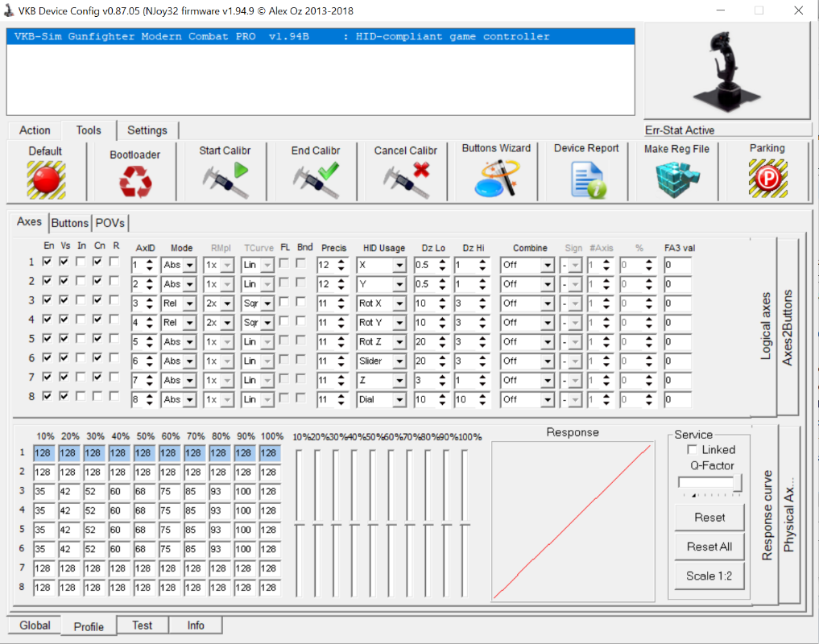Viewport: 819px width, 644px height.
Task: Switch to the Settings tab
Action: pos(147,130)
